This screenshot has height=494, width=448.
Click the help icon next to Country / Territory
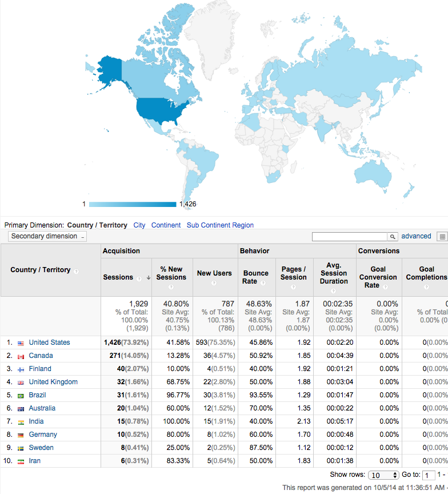76,271
